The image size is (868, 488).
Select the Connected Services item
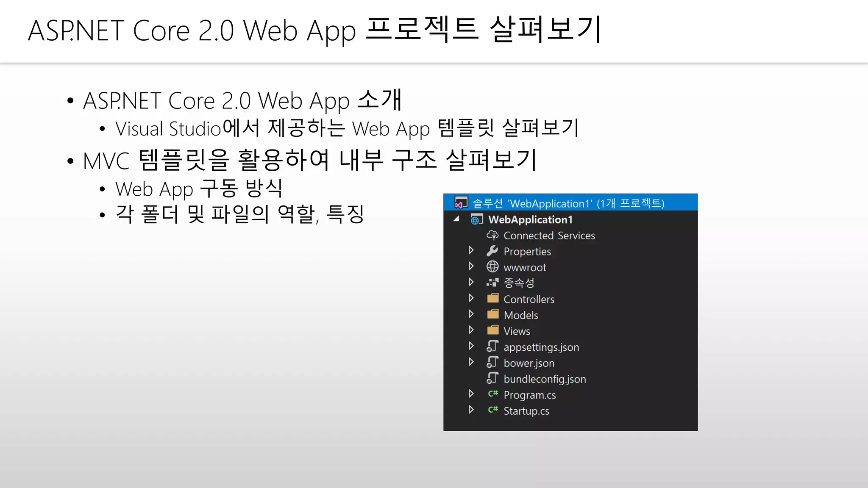[549, 236]
